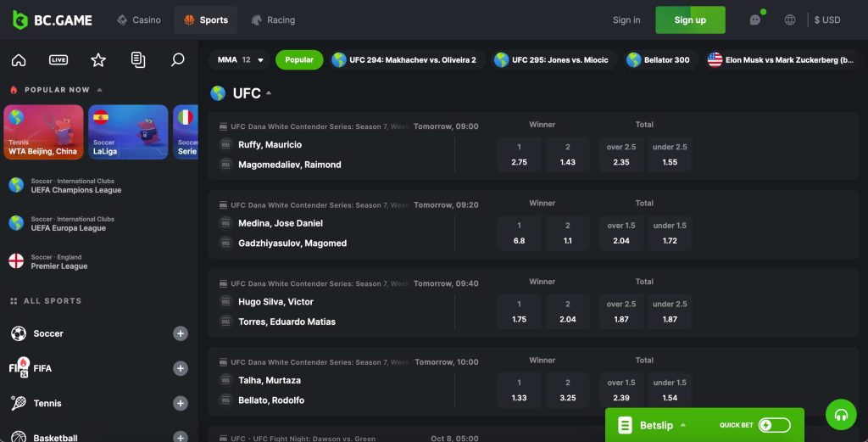This screenshot has height=442, width=868.
Task: Select the Popular filter chip
Action: pos(299,60)
